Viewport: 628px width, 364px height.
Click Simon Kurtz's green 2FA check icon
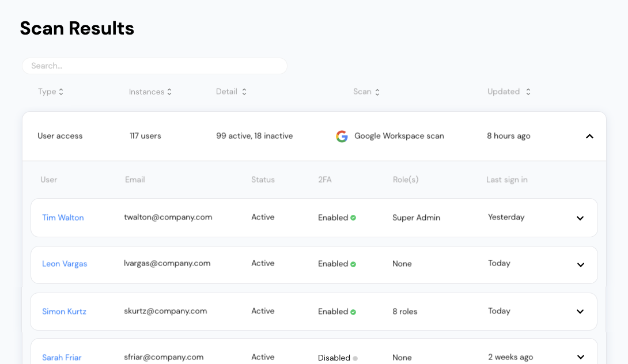click(x=353, y=312)
